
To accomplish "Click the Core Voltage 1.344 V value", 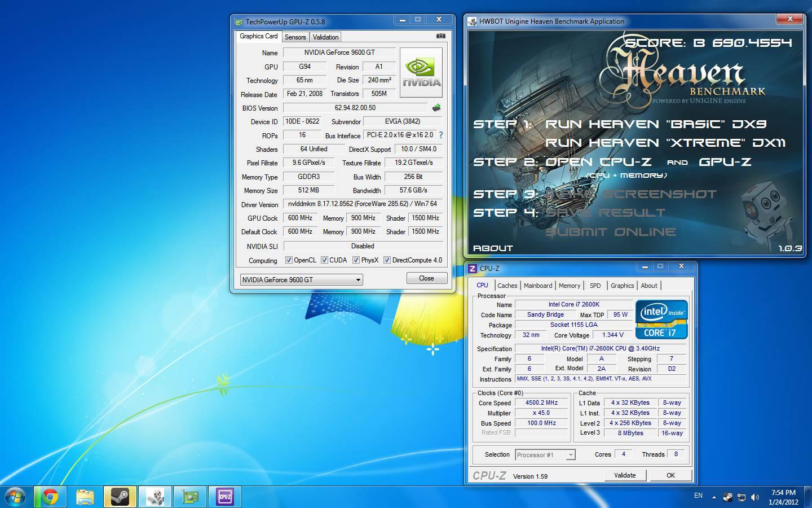I will [612, 335].
